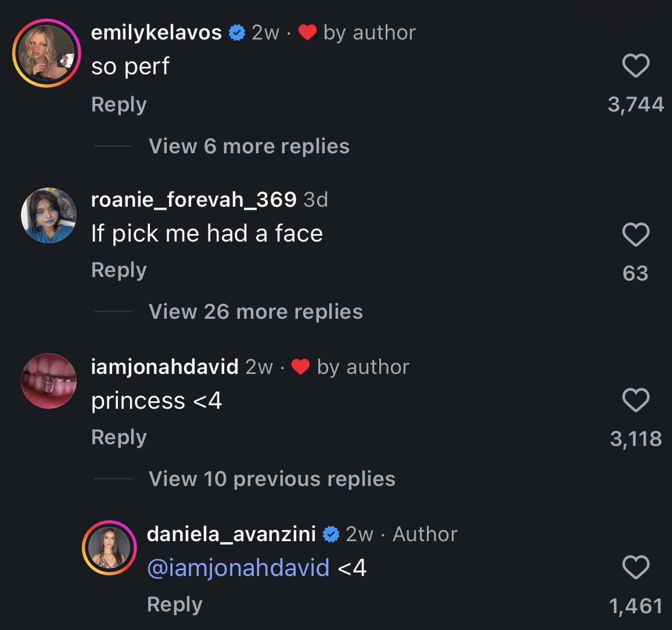The width and height of the screenshot is (672, 630).
Task: Like the "If pick me had a face" comment
Action: tap(635, 234)
